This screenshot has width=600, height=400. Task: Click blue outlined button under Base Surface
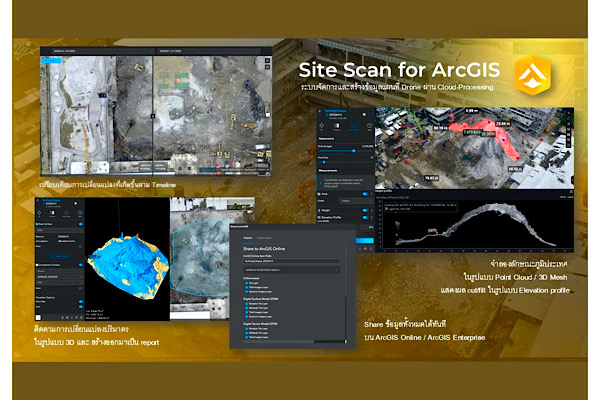pos(59,256)
